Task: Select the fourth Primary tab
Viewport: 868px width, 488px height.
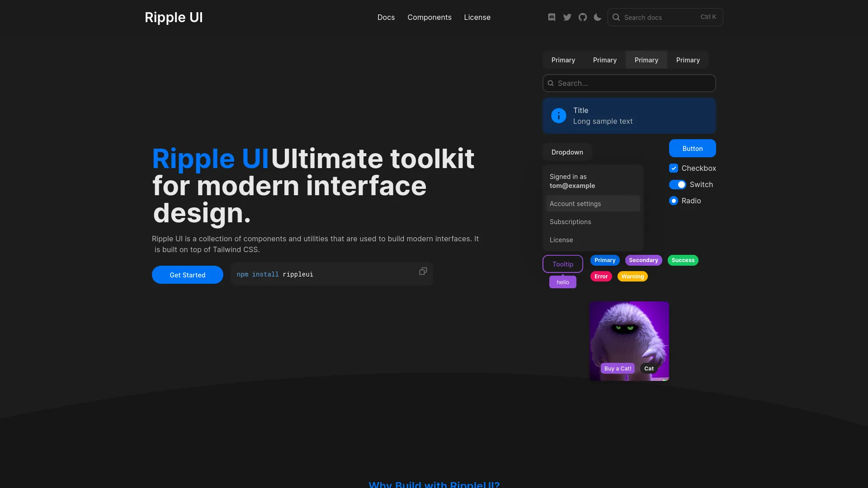Action: click(x=688, y=60)
